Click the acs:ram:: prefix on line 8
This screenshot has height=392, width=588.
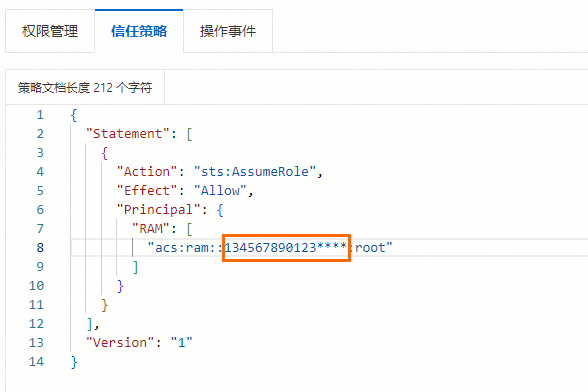pyautogui.click(x=188, y=248)
